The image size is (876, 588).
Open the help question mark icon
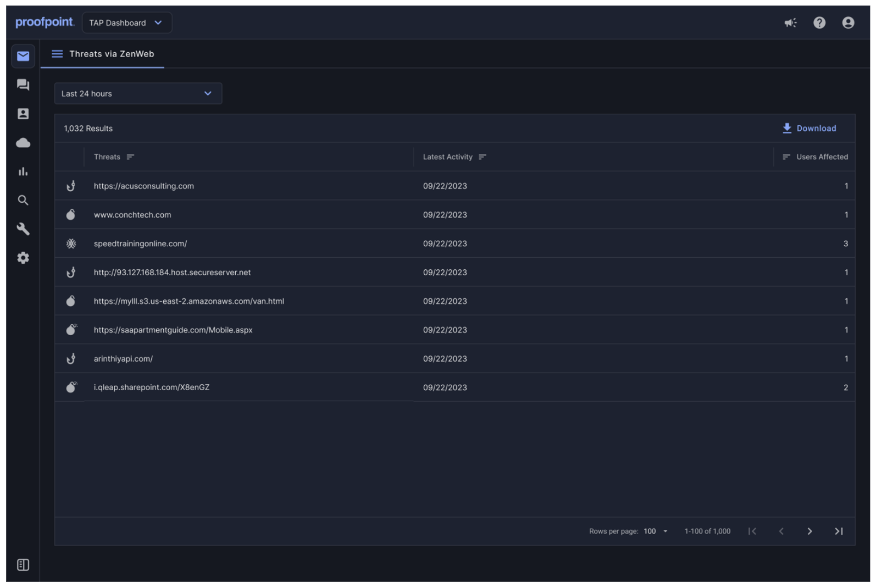[819, 23]
